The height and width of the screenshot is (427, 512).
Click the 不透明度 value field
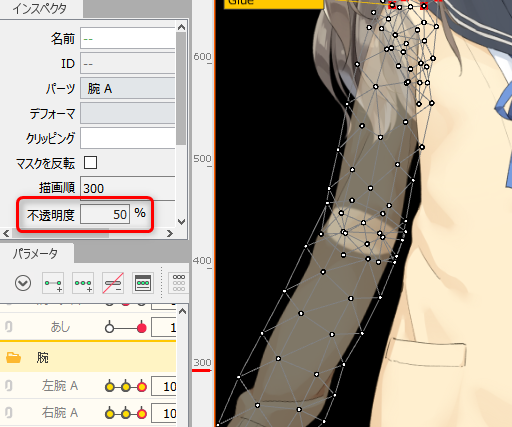[x=105, y=214]
